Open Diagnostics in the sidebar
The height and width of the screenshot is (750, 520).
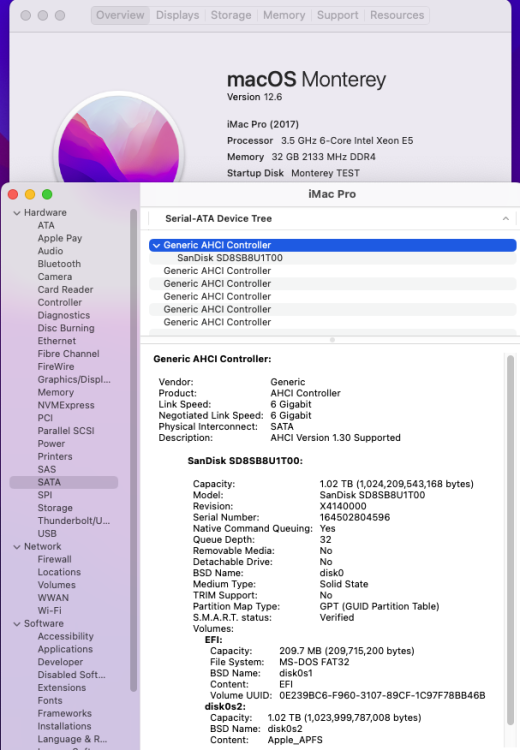64,316
